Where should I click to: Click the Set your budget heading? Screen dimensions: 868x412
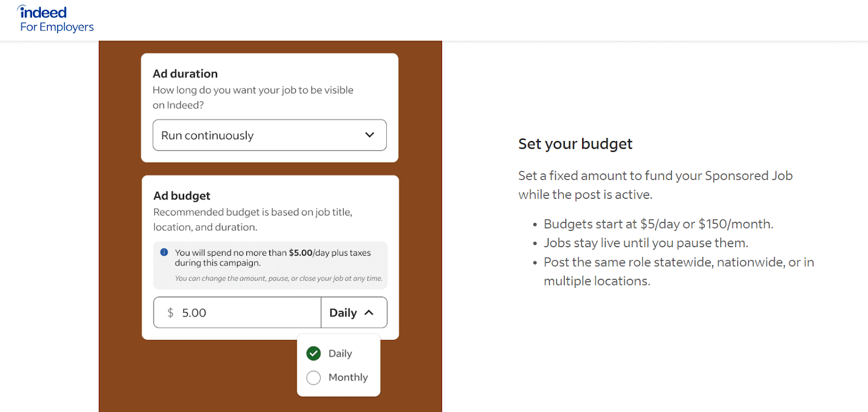click(575, 144)
